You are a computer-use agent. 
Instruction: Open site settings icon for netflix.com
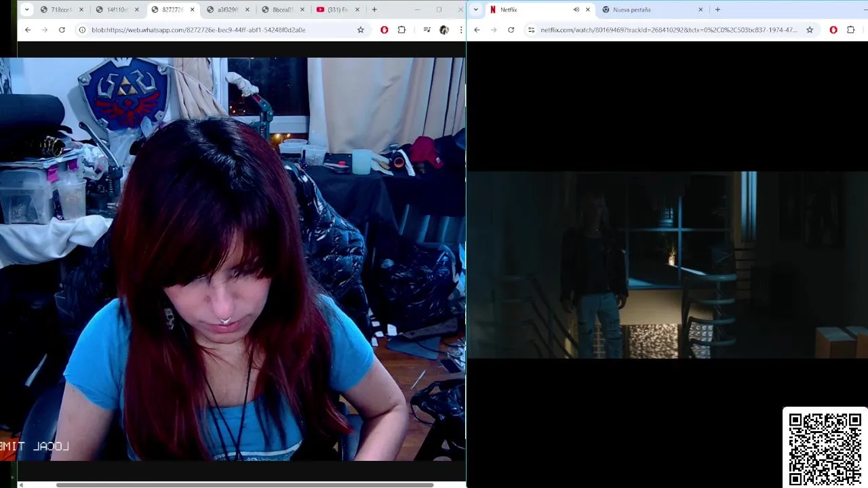click(x=531, y=30)
